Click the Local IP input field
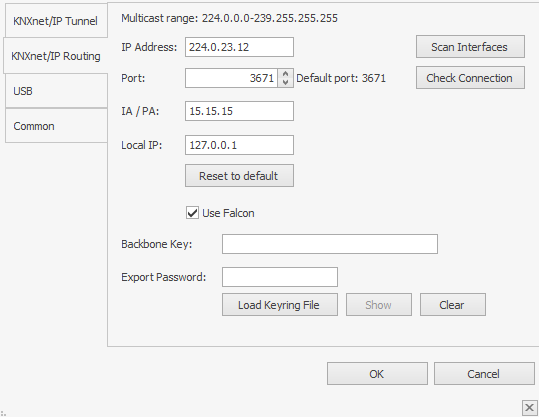 (239, 145)
